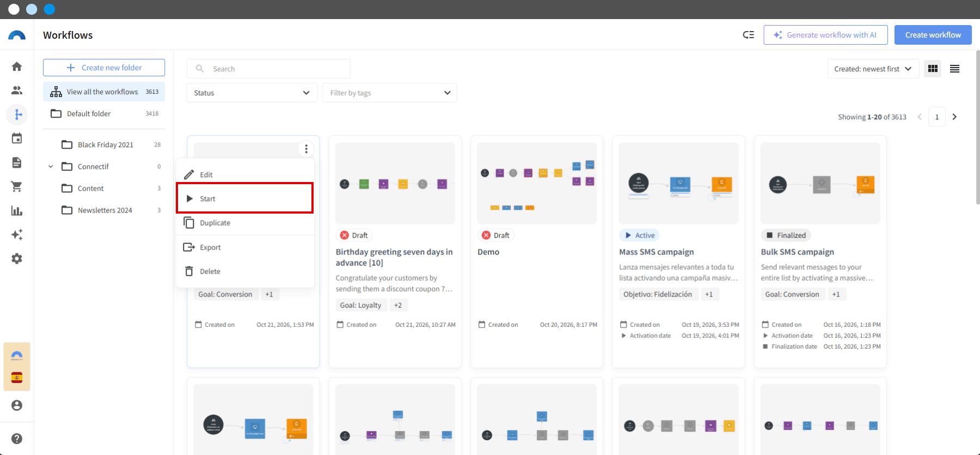Expand the Connectif folder tree arrow
Viewport: 980px width, 455px height.
[x=51, y=167]
